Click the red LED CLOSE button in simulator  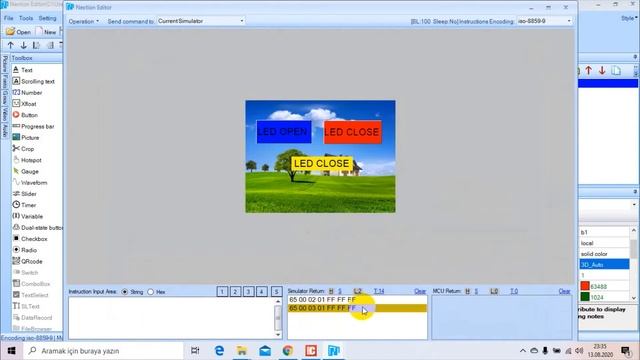(353, 131)
